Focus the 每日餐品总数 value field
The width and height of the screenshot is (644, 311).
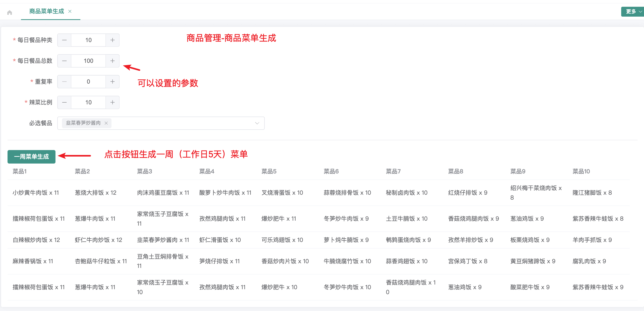tap(88, 61)
